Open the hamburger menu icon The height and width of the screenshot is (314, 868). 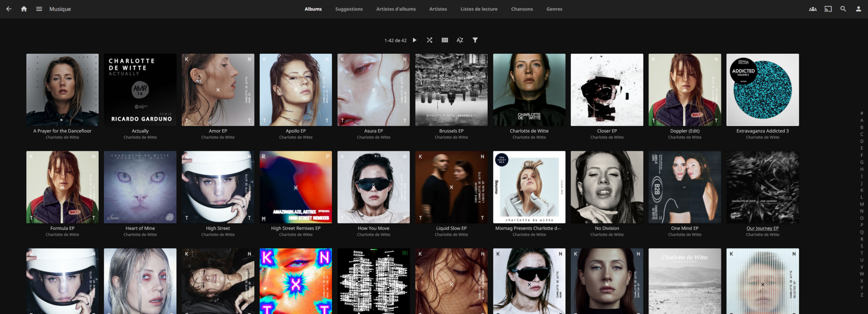point(39,9)
